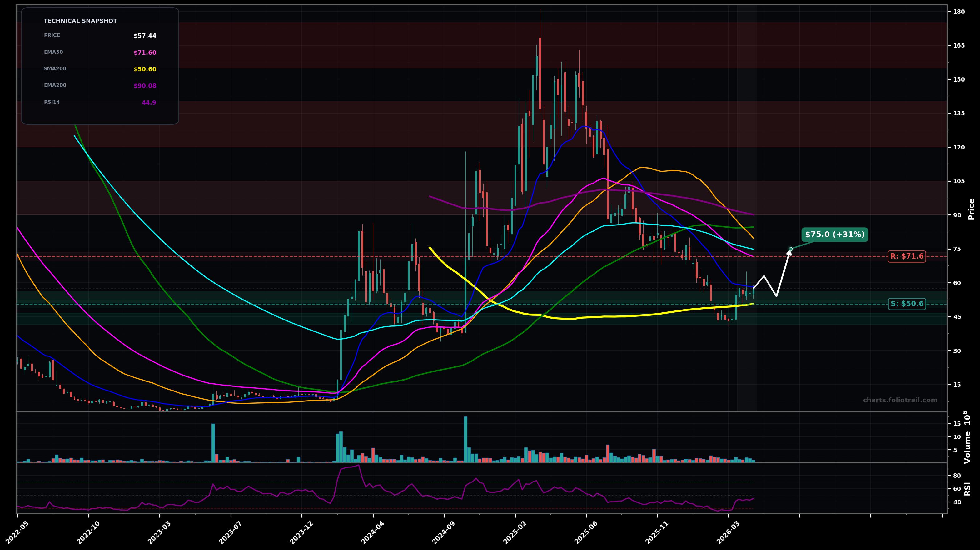Click the 2023-07 date axis label
Screen dimensions: 980x550
click(231, 532)
